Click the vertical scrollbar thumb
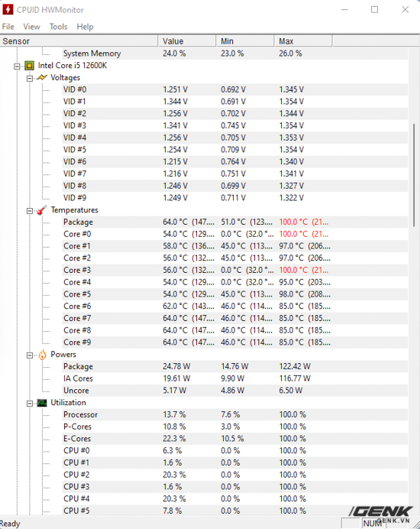Image resolution: width=420 pixels, height=529 pixels. [414, 175]
